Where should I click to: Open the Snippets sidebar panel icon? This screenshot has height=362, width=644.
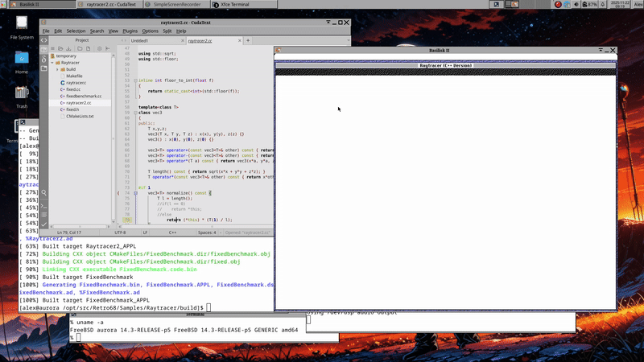(x=44, y=59)
